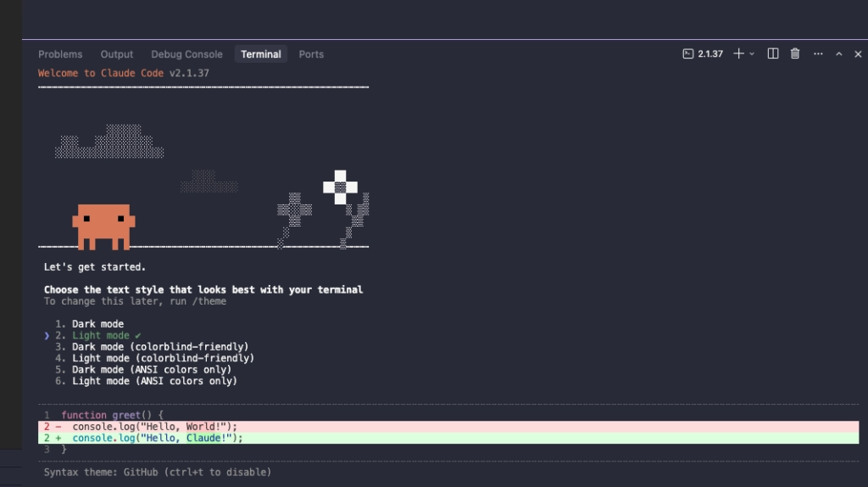The width and height of the screenshot is (868, 487).
Task: Pick Dark mode (colorblind-friendly) option
Action: point(160,347)
